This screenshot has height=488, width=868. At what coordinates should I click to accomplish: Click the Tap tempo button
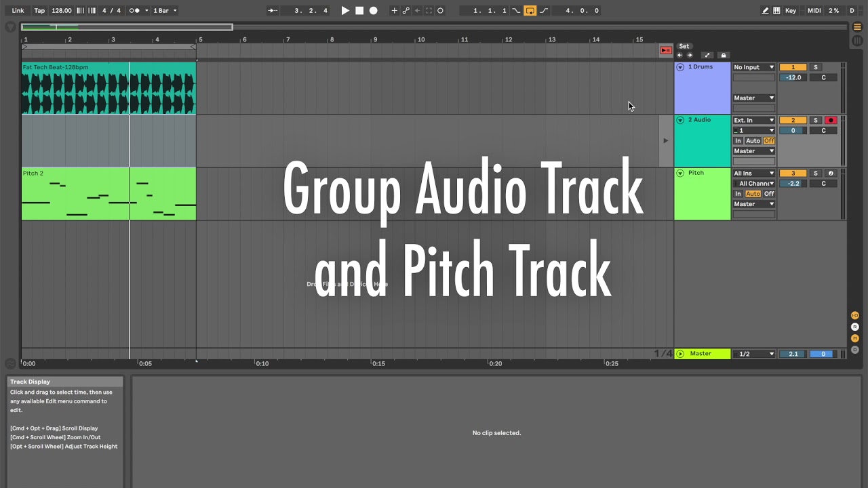(39, 10)
